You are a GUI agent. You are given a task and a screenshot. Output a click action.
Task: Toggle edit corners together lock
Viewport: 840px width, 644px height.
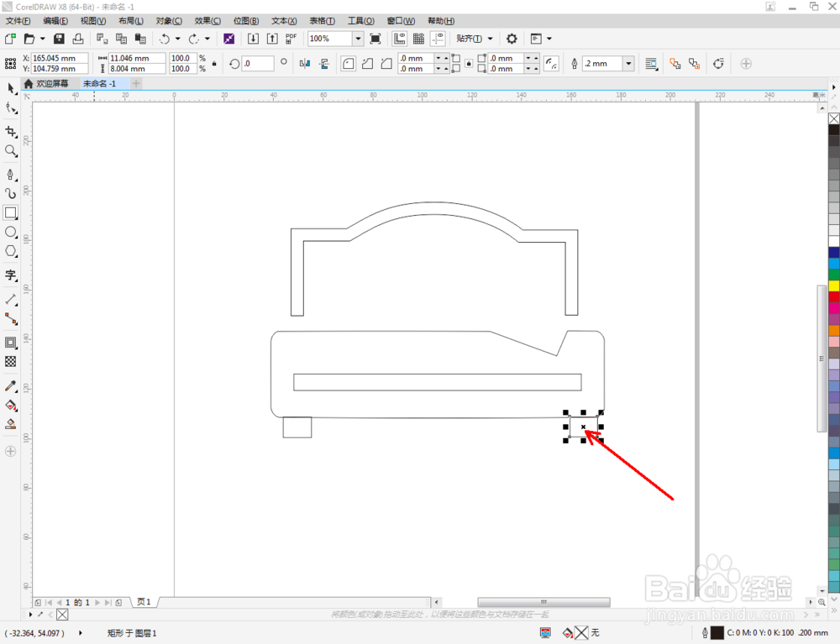469,64
